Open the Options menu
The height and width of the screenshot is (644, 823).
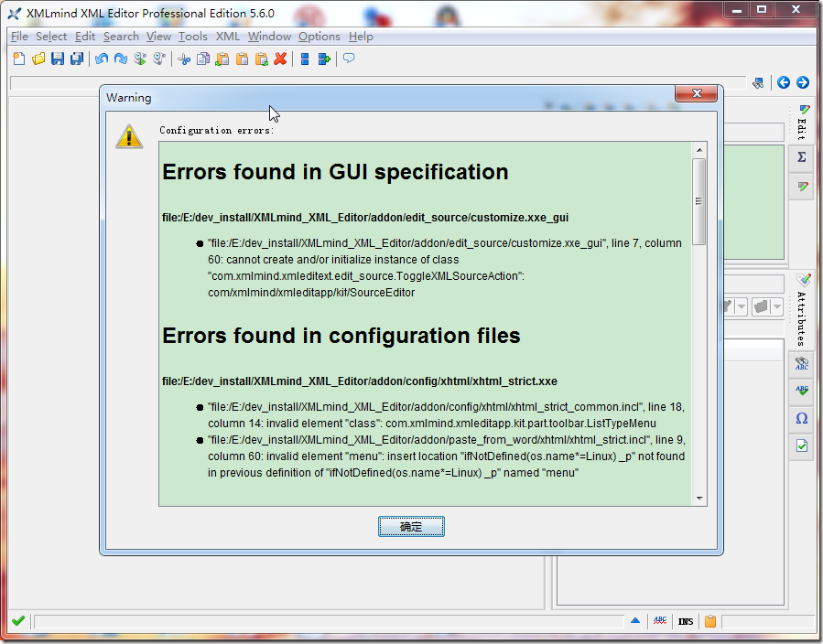point(319,37)
